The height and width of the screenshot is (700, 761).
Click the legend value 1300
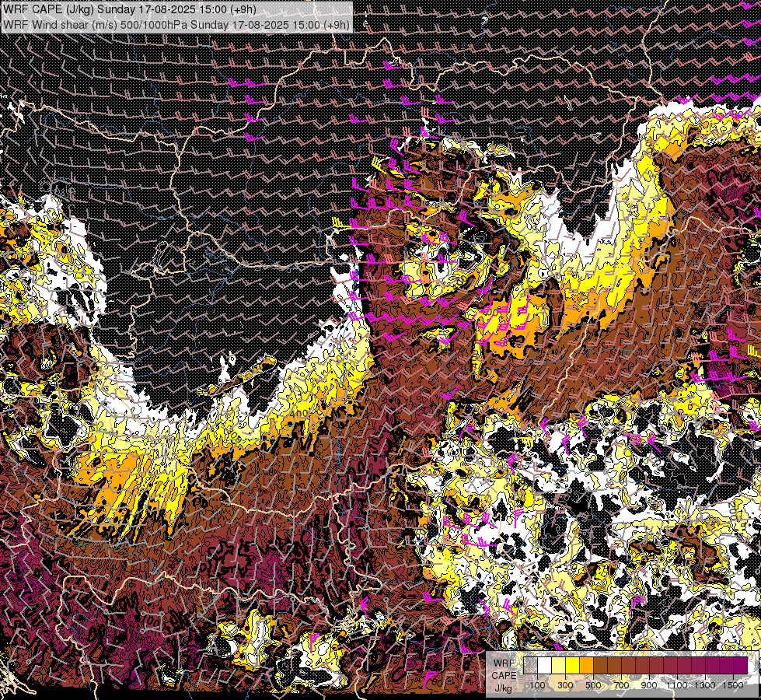click(x=705, y=685)
